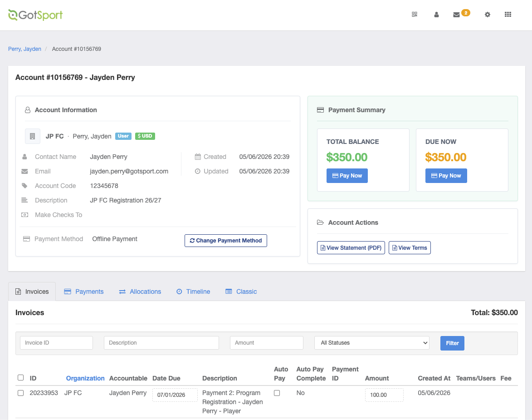Open the settings gear icon
This screenshot has width=532, height=420.
click(488, 15)
